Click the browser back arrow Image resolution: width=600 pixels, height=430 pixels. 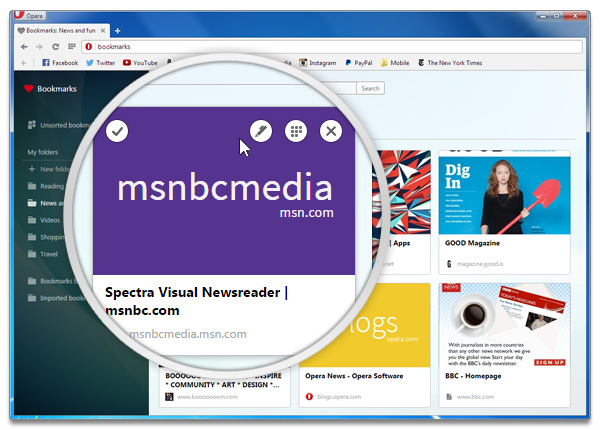[x=24, y=47]
